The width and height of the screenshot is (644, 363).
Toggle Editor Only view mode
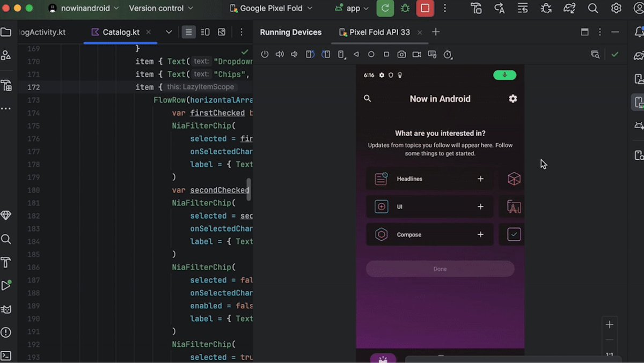pos(188,32)
